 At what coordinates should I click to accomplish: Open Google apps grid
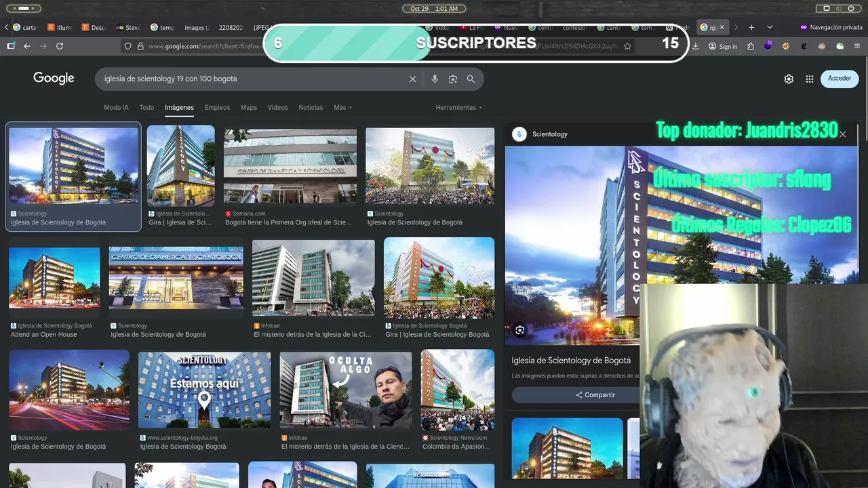pos(809,79)
